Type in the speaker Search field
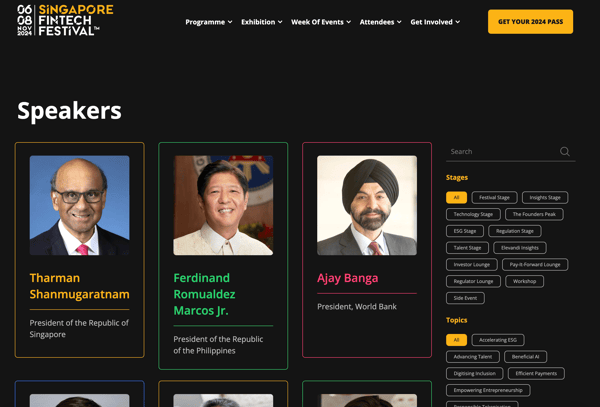The width and height of the screenshot is (600, 407). (x=500, y=152)
